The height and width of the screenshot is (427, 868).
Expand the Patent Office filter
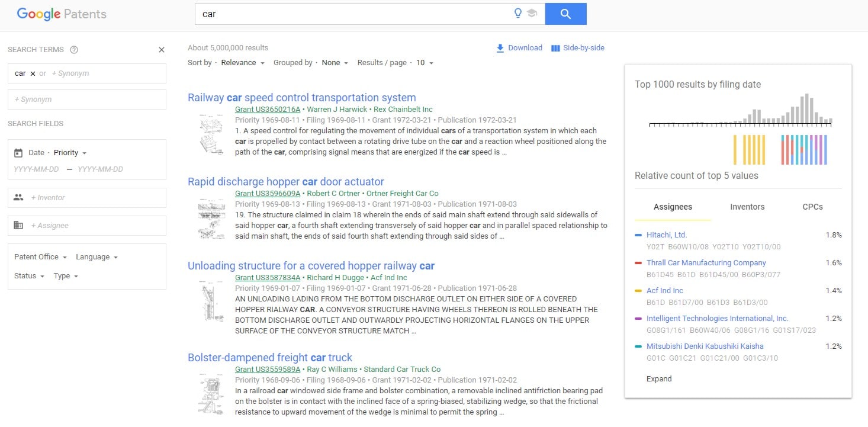(x=40, y=257)
